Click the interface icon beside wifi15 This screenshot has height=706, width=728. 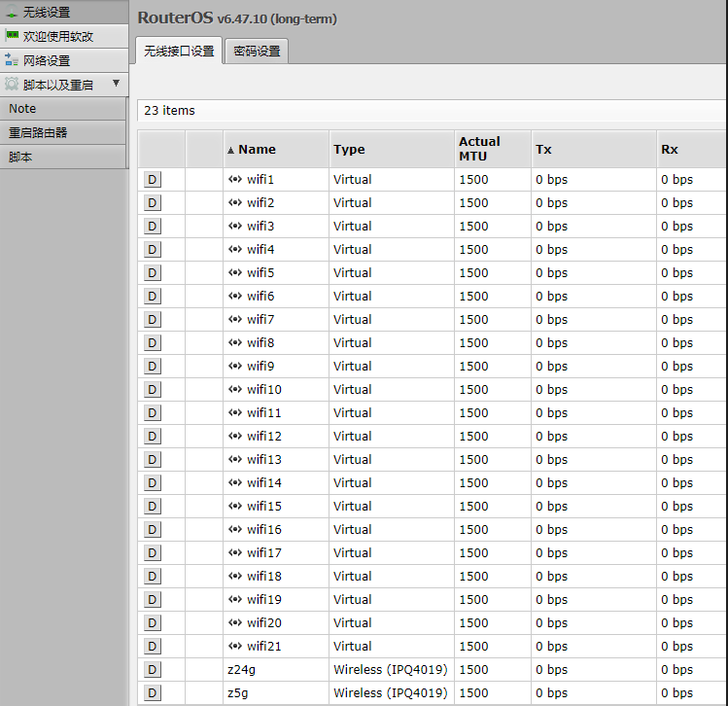pyautogui.click(x=235, y=507)
